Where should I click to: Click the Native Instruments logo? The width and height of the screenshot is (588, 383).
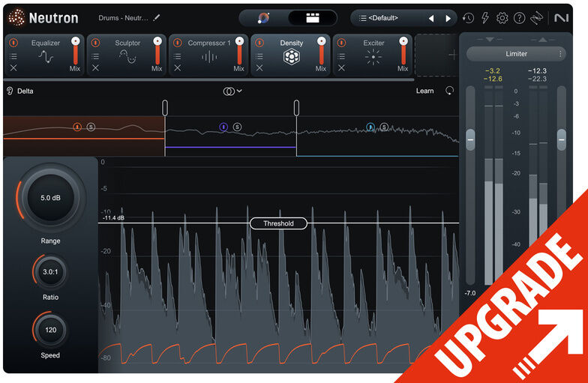(561, 18)
